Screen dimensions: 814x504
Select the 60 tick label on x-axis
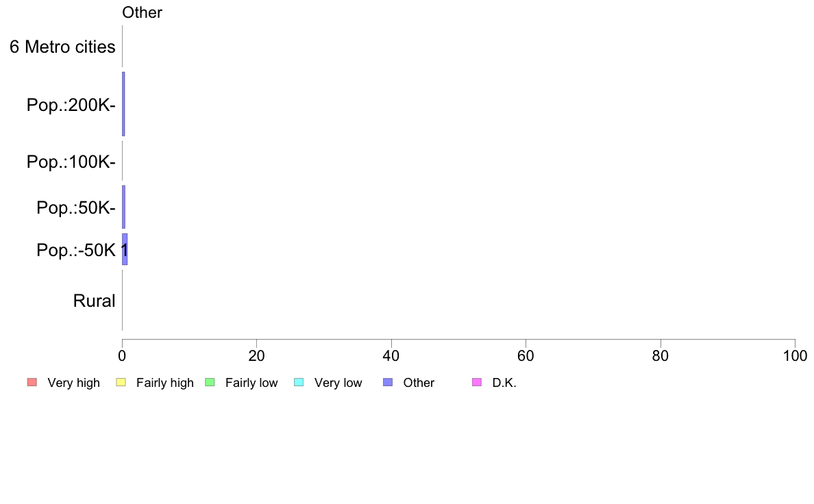click(x=526, y=356)
